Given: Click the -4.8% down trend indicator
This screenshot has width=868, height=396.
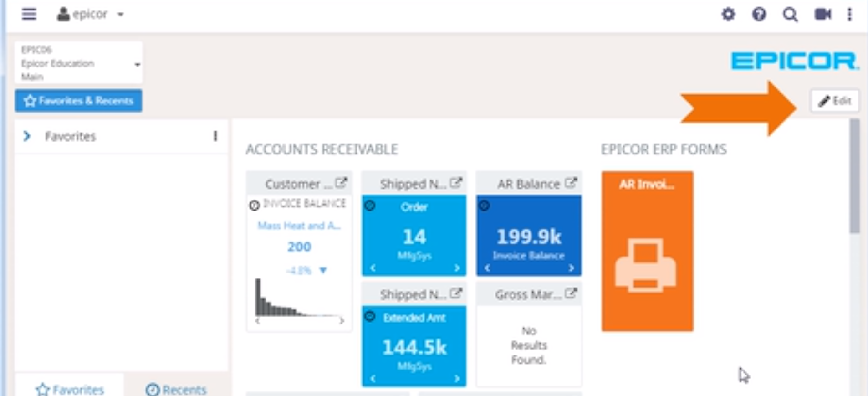Looking at the screenshot, I should click(x=306, y=270).
